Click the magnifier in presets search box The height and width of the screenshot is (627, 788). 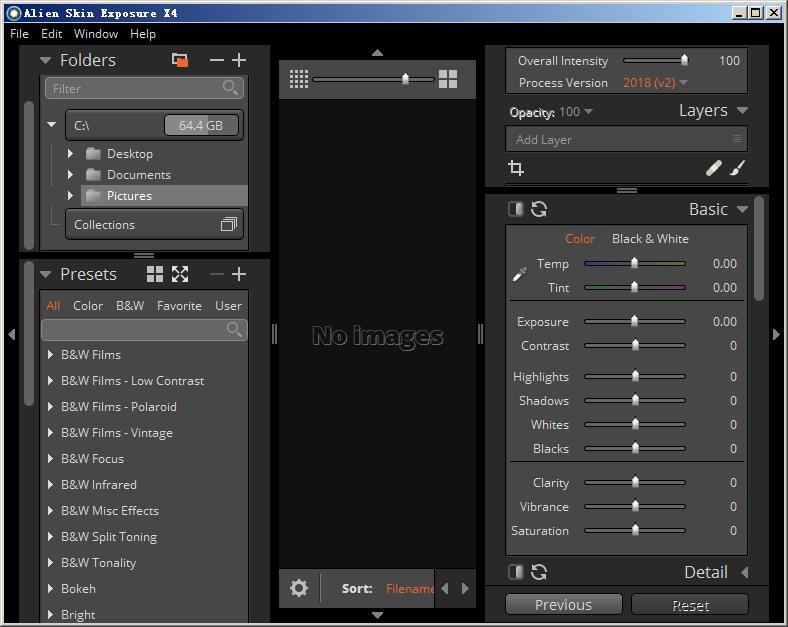(x=234, y=330)
